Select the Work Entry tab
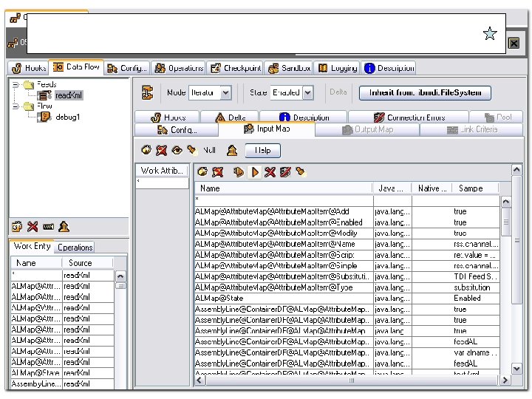The width and height of the screenshot is (532, 399). [x=32, y=246]
